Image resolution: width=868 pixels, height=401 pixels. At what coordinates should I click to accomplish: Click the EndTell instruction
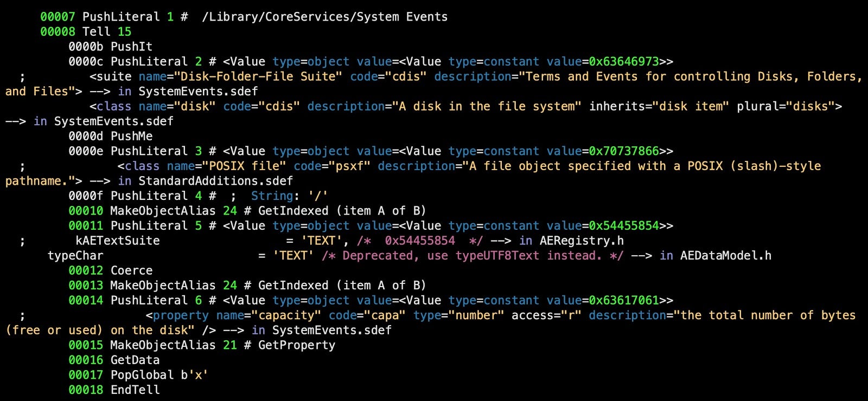pos(135,390)
